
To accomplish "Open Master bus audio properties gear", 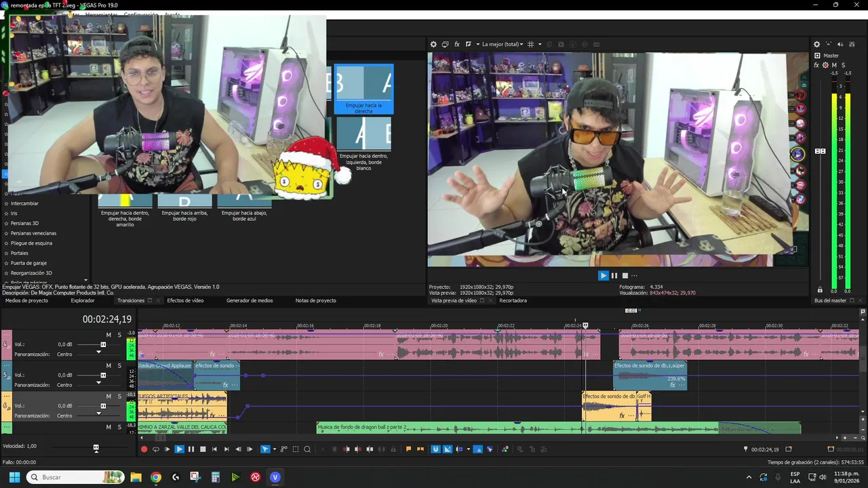I will pos(816,44).
